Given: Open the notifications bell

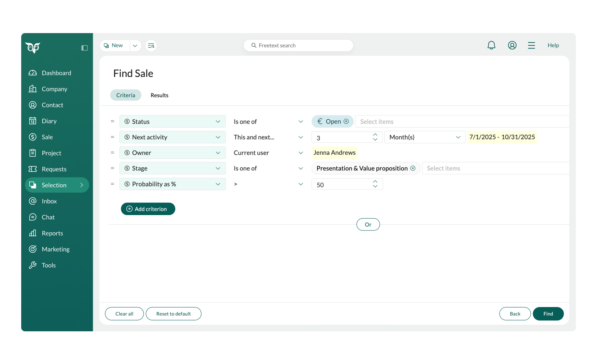Looking at the screenshot, I should (491, 45).
